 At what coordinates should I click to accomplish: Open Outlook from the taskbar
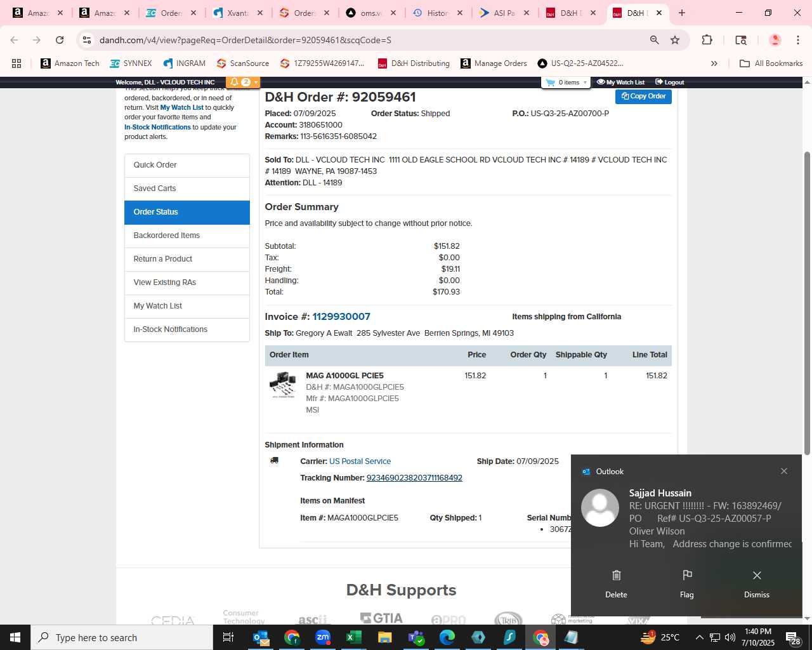260,637
